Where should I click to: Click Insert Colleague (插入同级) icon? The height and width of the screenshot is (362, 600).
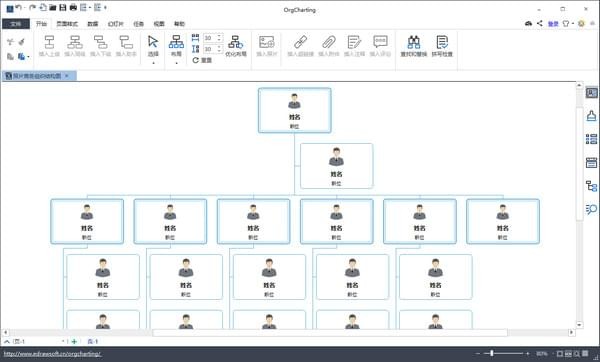[75, 42]
